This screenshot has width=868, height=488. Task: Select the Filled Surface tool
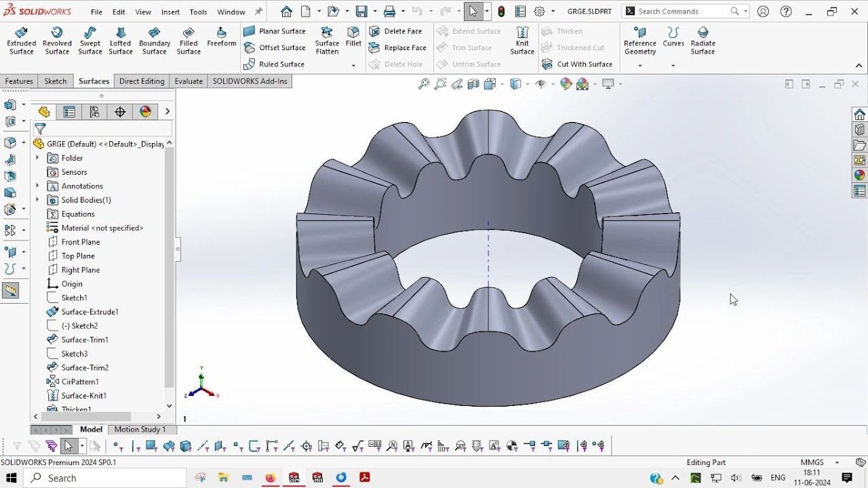189,41
